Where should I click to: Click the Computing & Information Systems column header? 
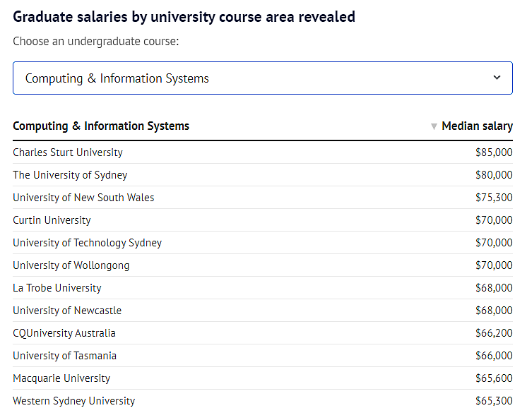(101, 126)
